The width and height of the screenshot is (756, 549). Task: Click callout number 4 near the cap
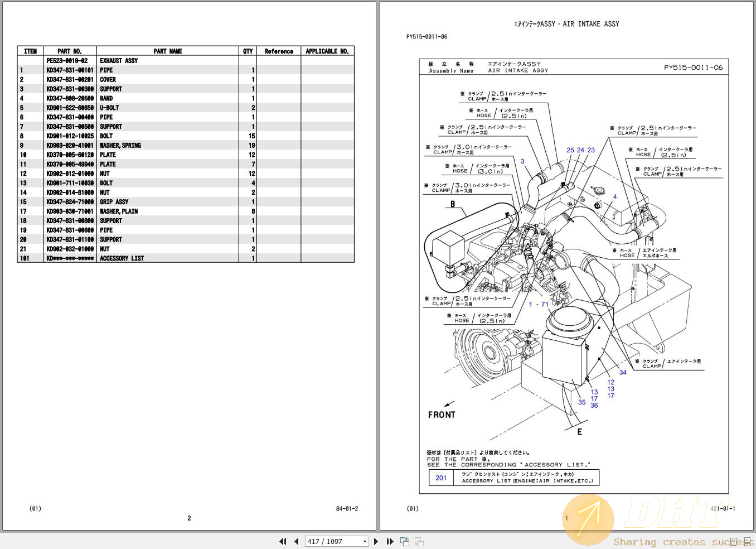click(x=615, y=196)
